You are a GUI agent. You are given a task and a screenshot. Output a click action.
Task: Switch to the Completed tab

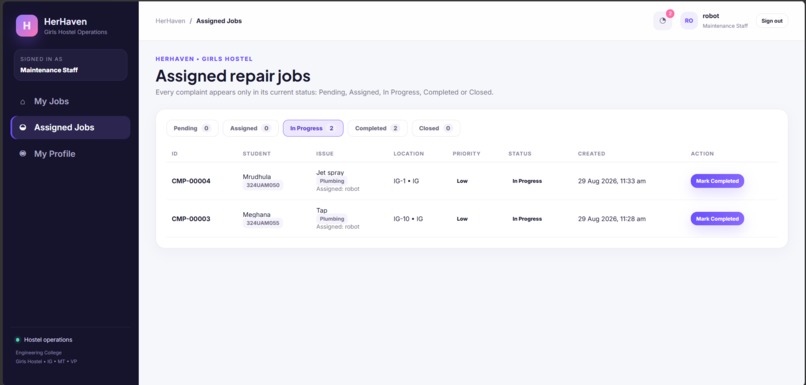(377, 129)
